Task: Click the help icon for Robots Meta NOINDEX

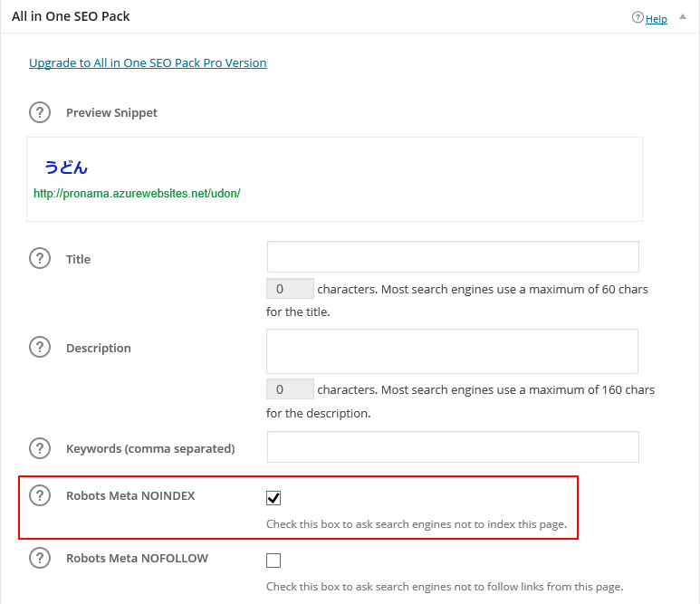Action: pos(40,495)
